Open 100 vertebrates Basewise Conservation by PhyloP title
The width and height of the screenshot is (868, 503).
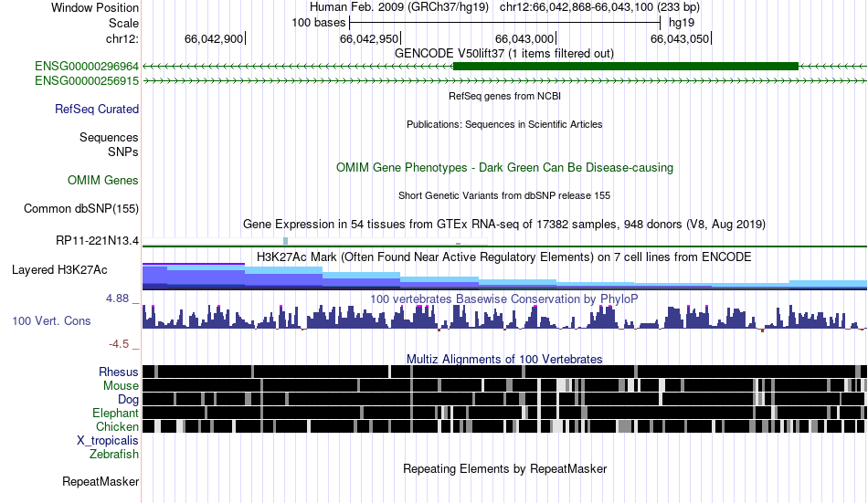click(x=504, y=299)
